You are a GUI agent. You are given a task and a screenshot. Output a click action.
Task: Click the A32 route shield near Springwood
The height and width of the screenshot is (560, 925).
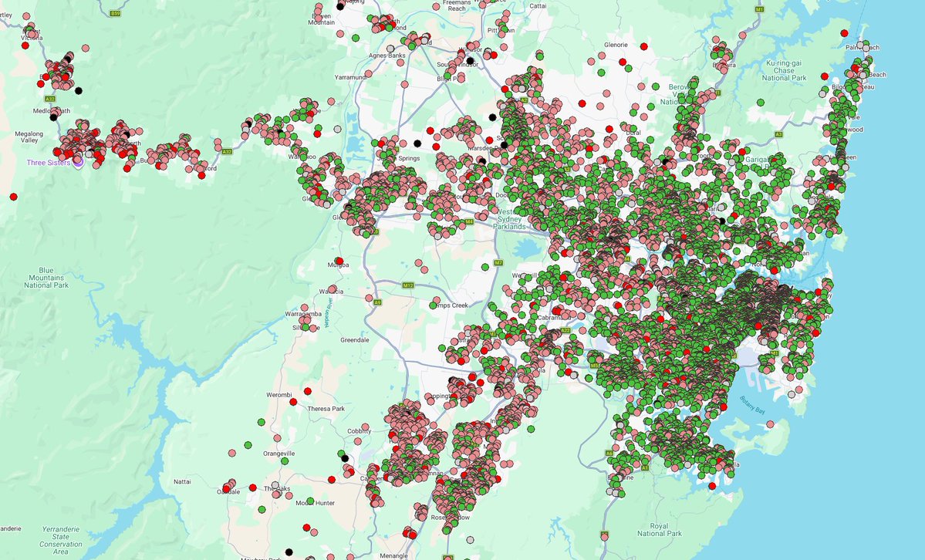[228, 152]
